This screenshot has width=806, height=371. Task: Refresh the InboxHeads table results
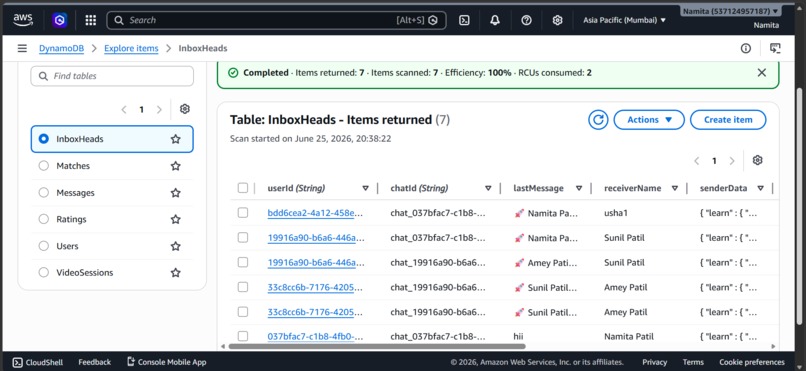click(598, 120)
